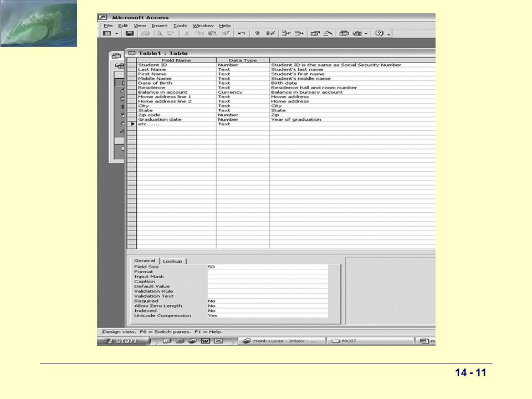Click the Currency data type cell

coord(243,92)
